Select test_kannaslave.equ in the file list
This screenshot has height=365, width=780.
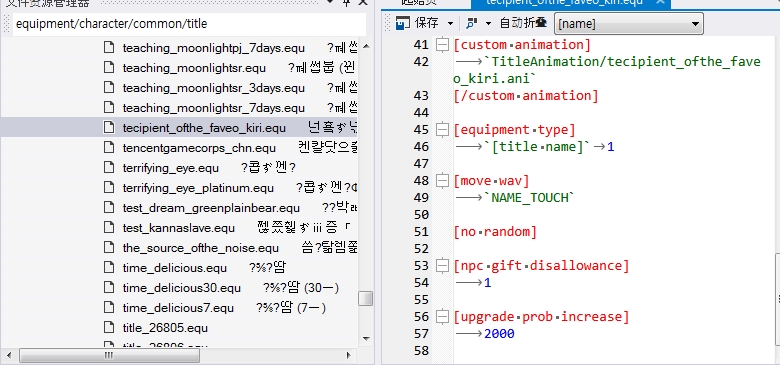[179, 228]
